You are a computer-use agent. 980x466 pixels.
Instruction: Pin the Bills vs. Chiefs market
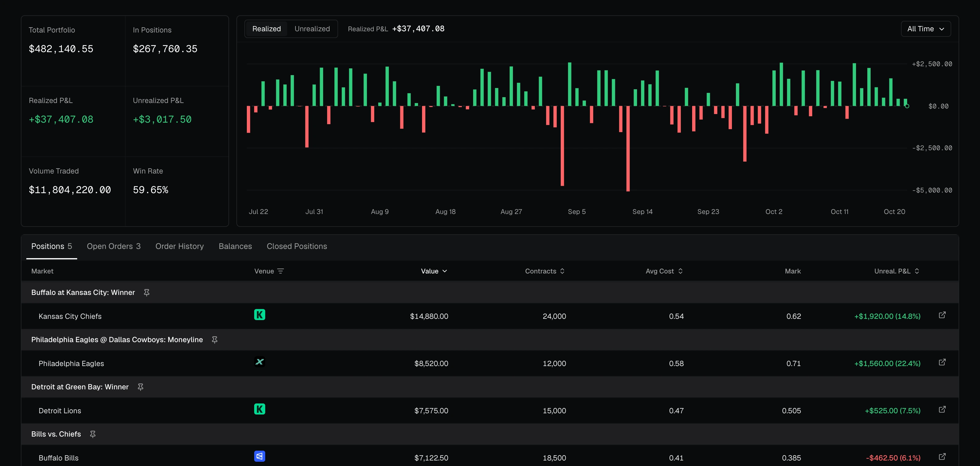point(92,434)
